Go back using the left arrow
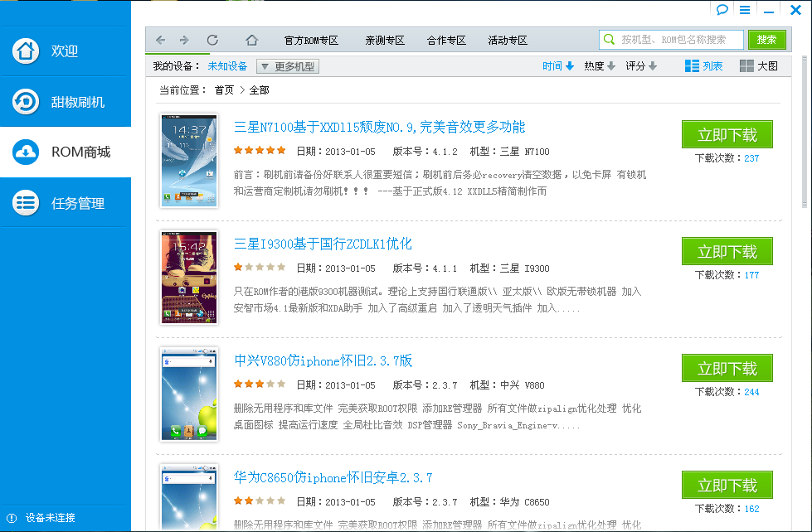Screen dimensions: 812x532 point(161,40)
